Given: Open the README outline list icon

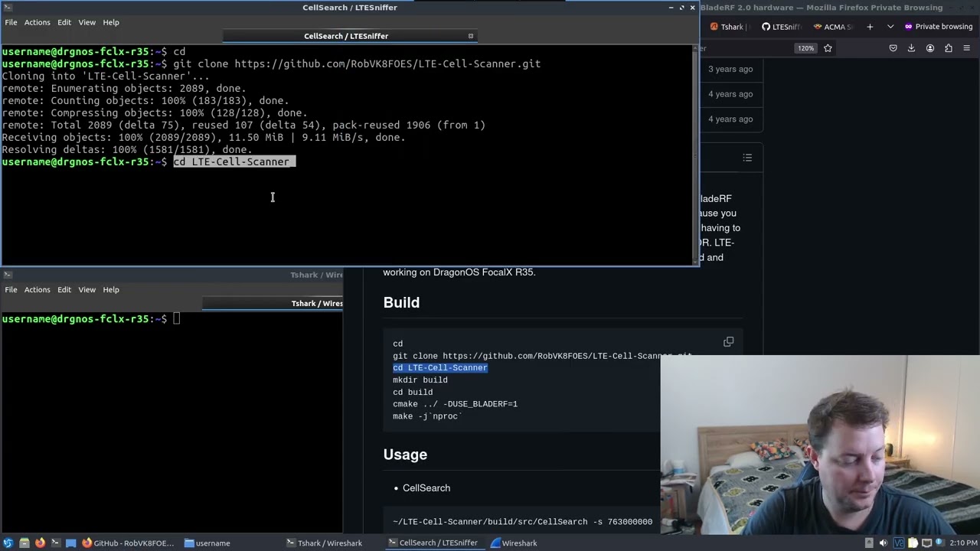Looking at the screenshot, I should [x=747, y=158].
